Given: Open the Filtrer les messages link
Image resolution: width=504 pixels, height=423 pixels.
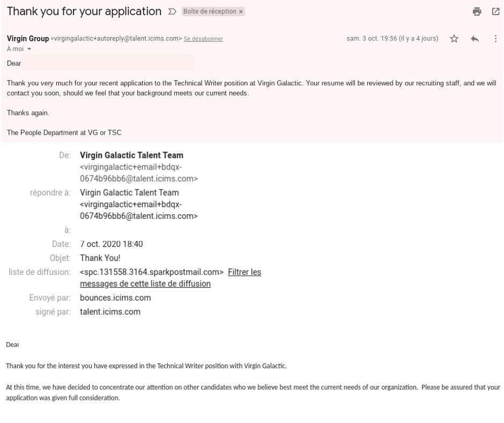Looking at the screenshot, I should pos(171,278).
